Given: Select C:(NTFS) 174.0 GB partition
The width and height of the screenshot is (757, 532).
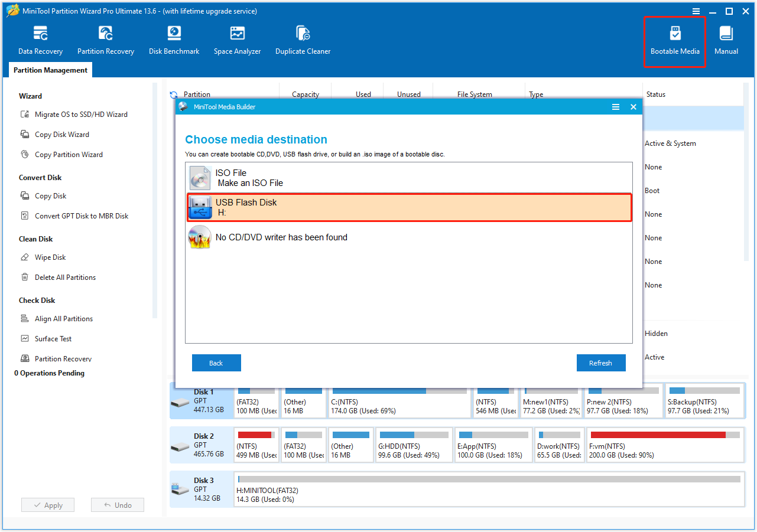Looking at the screenshot, I should [x=400, y=401].
